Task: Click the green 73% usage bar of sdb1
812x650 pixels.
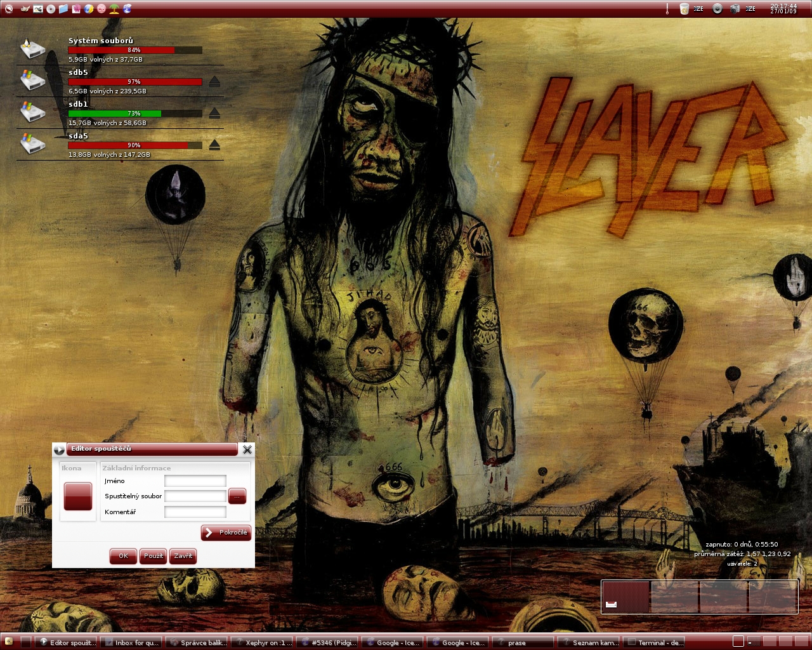Action: 135,114
